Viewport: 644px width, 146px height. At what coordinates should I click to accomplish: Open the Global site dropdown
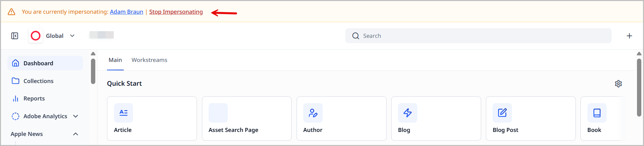point(72,36)
